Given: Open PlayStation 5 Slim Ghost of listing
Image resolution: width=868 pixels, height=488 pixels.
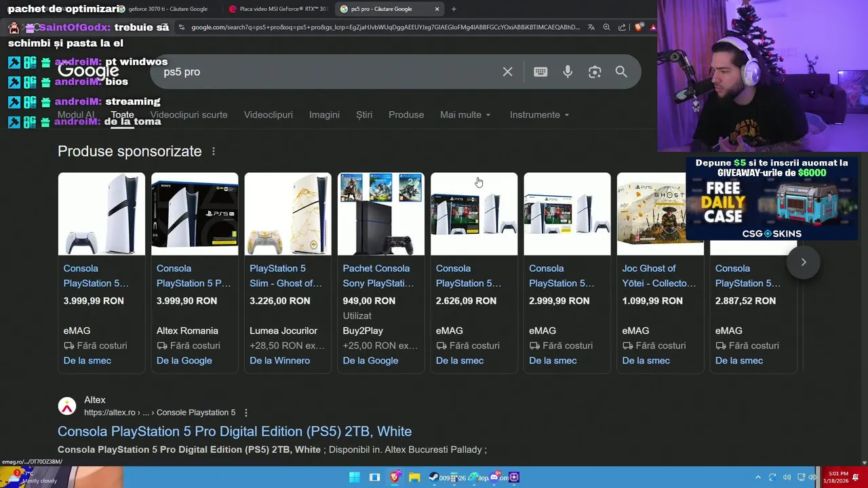Looking at the screenshot, I should 288,272.
